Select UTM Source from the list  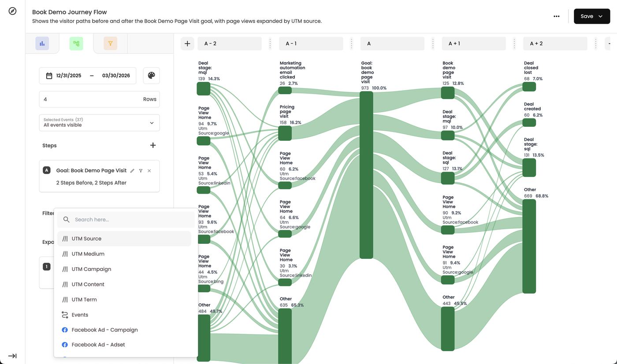point(124,239)
